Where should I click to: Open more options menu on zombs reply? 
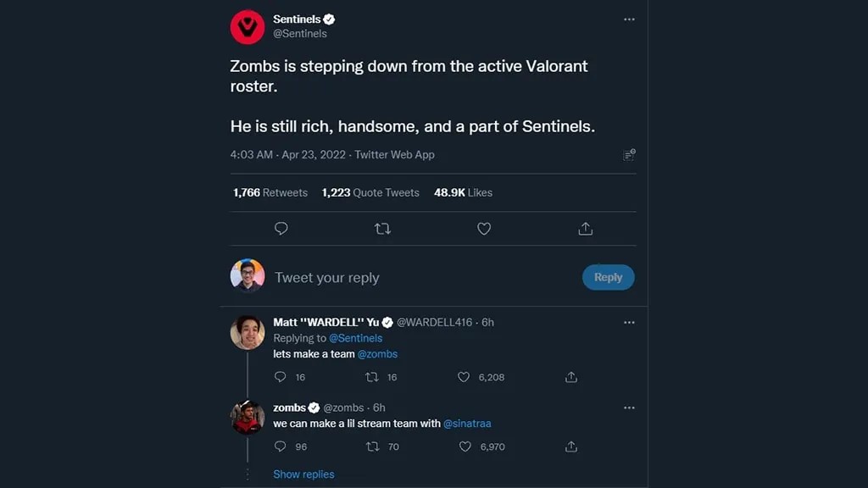coord(629,408)
